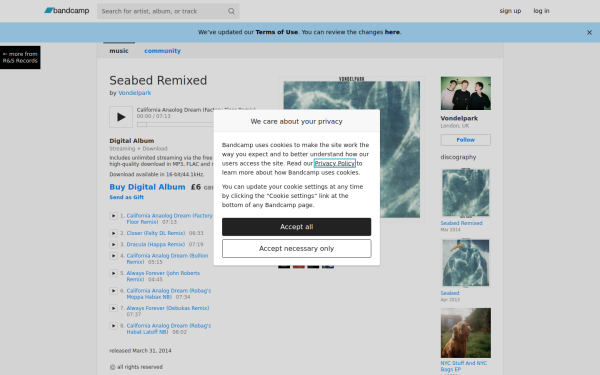Accept necessary only cookies
Screen dimensions: 600x375
point(296,248)
